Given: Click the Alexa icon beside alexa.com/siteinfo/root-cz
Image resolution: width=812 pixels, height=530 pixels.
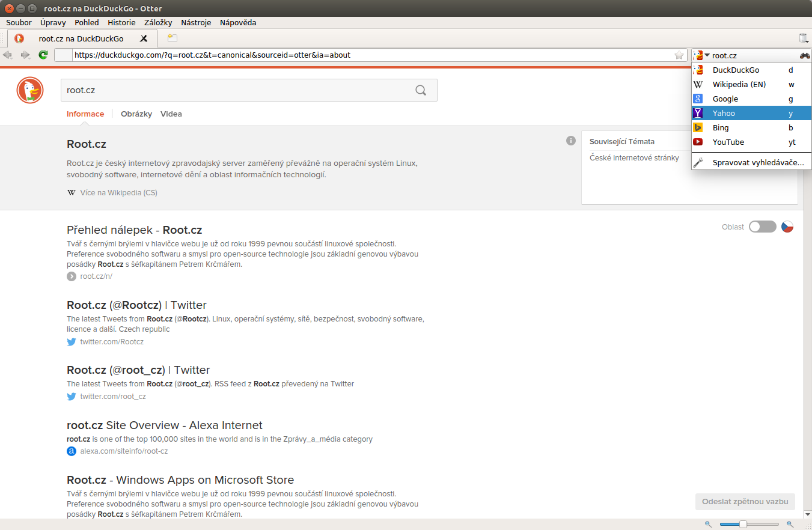Looking at the screenshot, I should 72,451.
